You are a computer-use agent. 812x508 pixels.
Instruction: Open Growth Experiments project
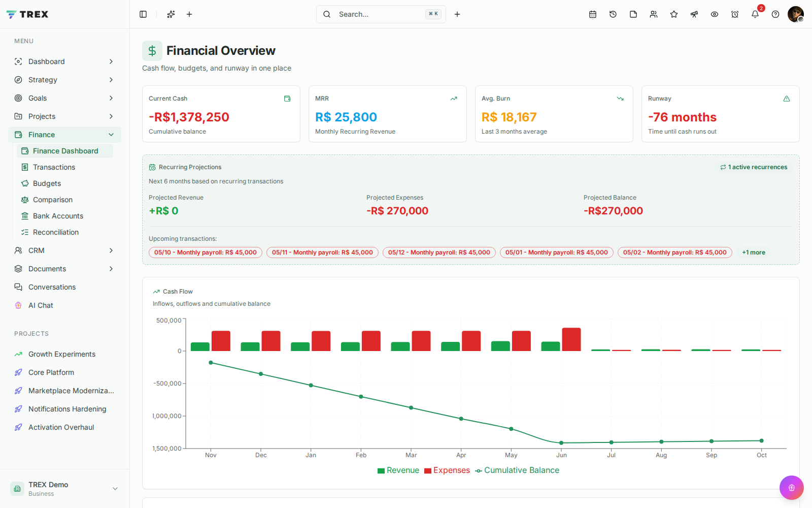click(x=64, y=354)
